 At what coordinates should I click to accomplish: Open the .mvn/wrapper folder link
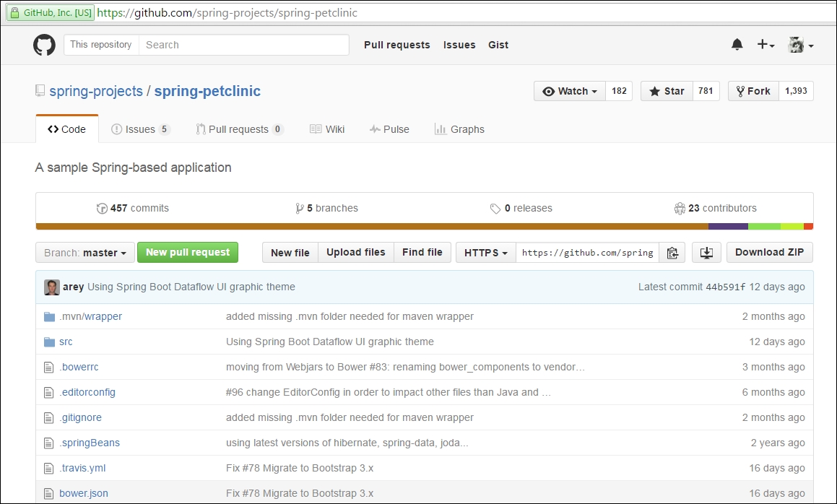pyautogui.click(x=91, y=316)
